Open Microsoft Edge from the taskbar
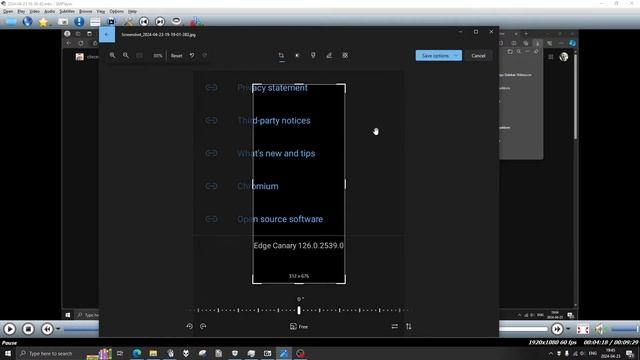Image resolution: width=640 pixels, height=360 pixels. coord(137,353)
